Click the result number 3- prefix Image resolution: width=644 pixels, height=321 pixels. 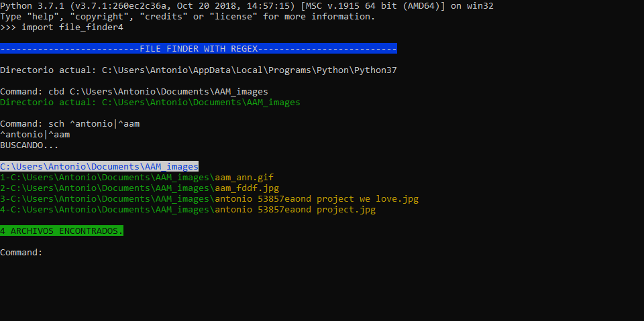tap(5, 199)
